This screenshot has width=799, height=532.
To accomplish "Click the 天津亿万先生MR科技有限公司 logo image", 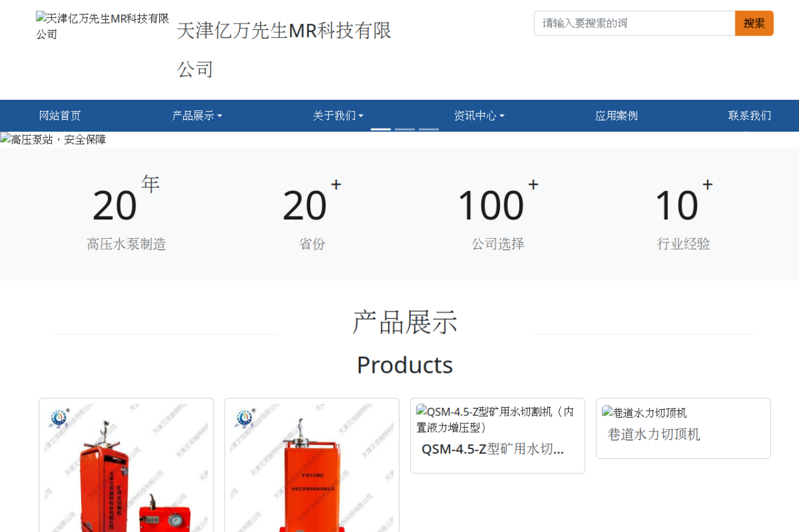I will tap(102, 26).
